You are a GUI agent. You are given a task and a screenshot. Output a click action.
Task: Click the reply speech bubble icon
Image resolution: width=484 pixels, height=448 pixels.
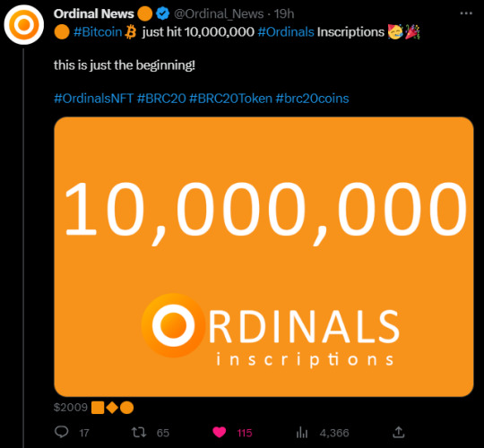click(62, 432)
